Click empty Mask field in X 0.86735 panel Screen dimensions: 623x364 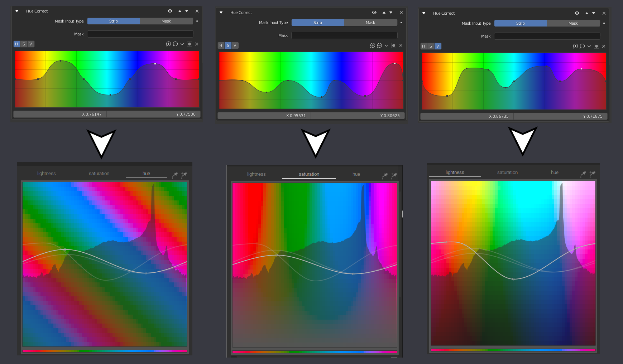click(547, 36)
